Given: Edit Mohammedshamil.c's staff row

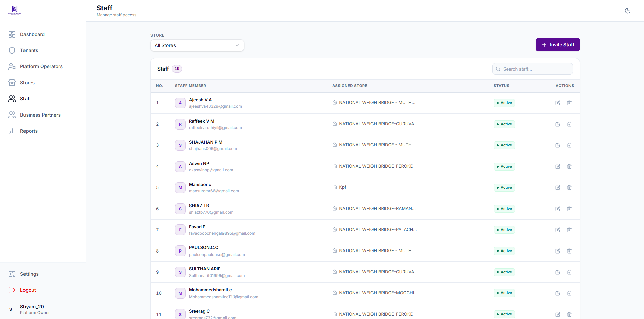Looking at the screenshot, I should 557,293.
